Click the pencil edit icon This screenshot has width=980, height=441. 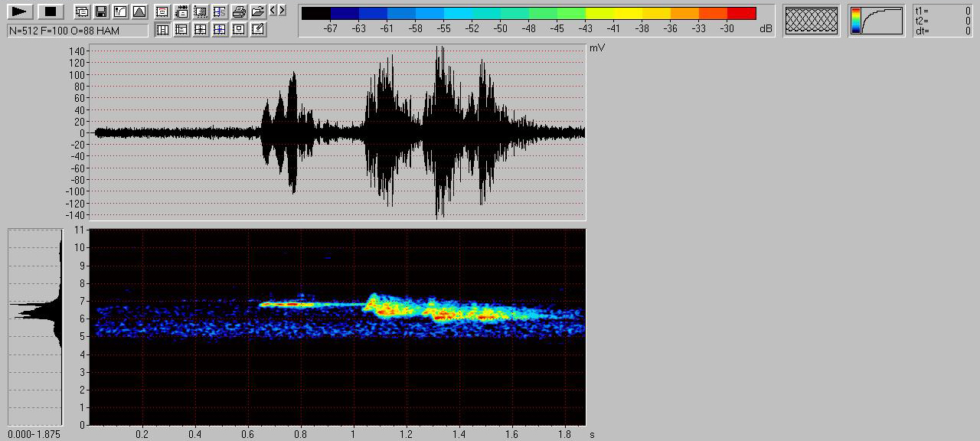[x=258, y=29]
